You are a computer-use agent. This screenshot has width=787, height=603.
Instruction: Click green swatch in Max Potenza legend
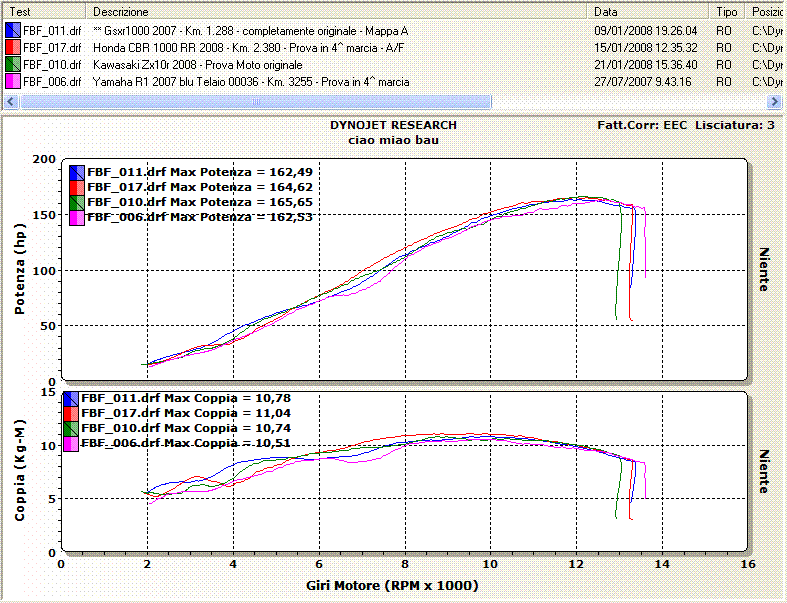pyautogui.click(x=77, y=203)
